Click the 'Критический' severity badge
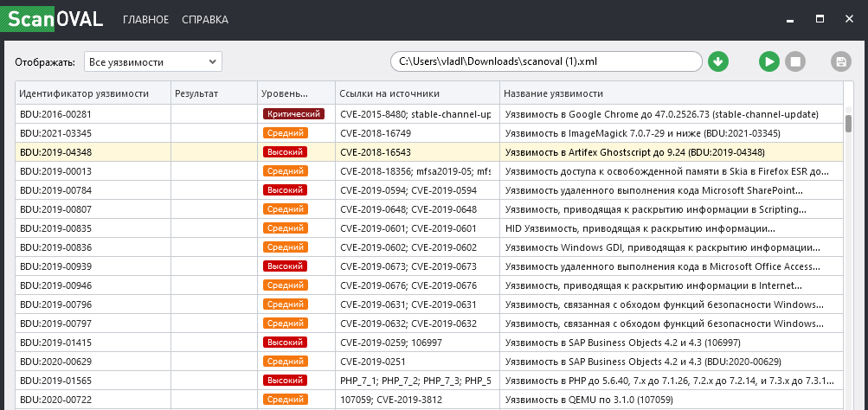The height and width of the screenshot is (410, 868). point(293,114)
